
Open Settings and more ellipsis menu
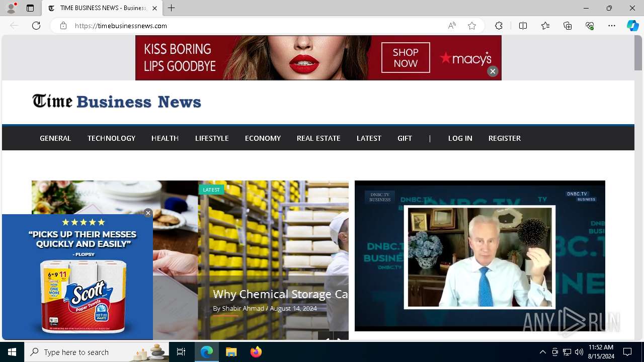coord(612,26)
